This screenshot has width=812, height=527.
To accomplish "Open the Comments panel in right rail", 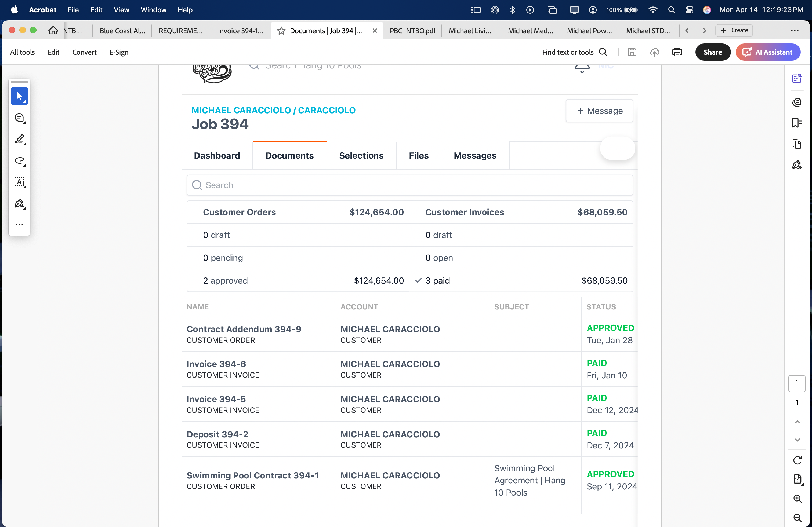I will pos(797,102).
